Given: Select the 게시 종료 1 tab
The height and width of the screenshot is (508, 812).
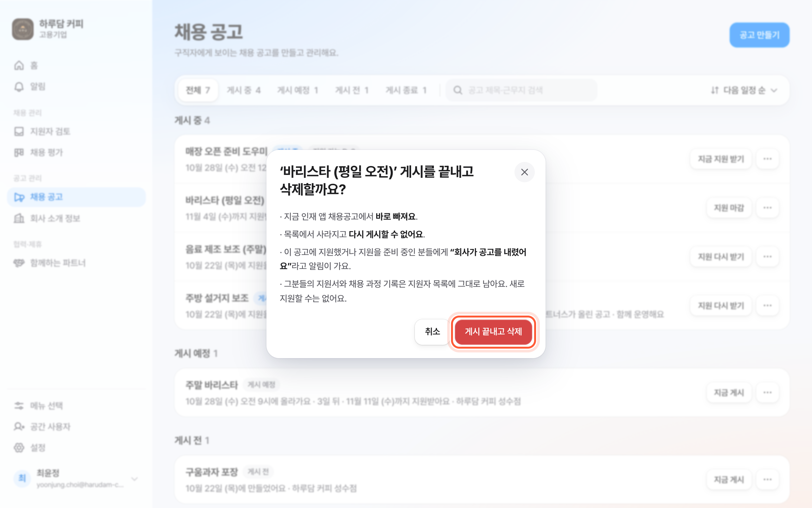Looking at the screenshot, I should point(406,90).
